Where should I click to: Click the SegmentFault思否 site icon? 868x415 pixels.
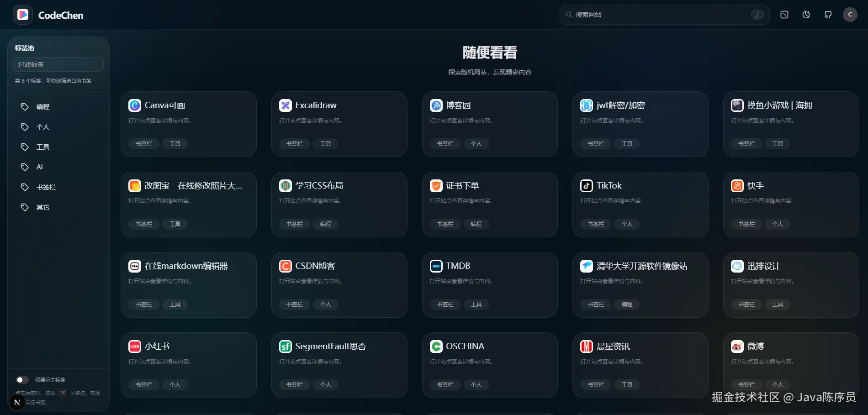point(286,347)
